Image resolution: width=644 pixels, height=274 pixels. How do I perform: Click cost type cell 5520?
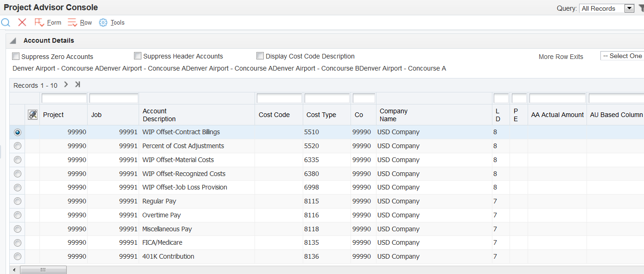pyautogui.click(x=326, y=146)
